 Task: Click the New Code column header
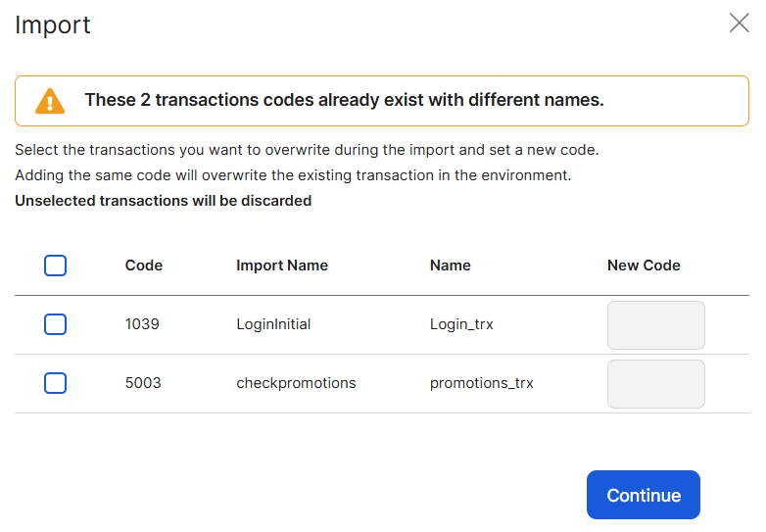click(x=644, y=266)
